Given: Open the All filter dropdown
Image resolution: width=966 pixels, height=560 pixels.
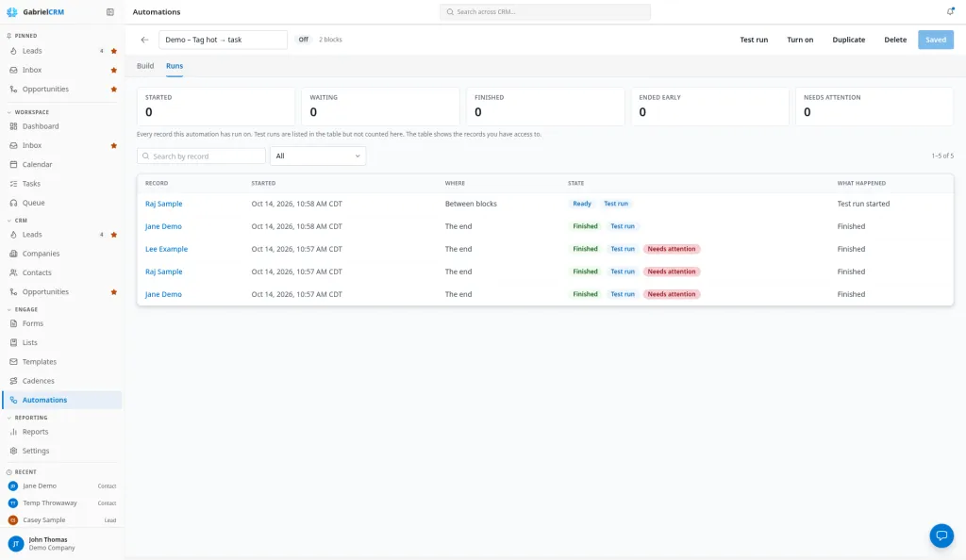Looking at the screenshot, I should coord(318,156).
